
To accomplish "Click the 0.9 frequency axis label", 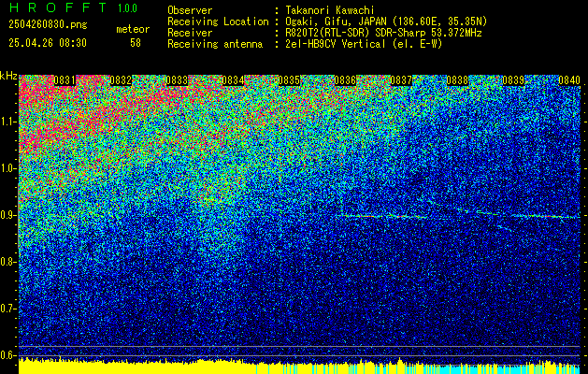I will click(x=7, y=215).
